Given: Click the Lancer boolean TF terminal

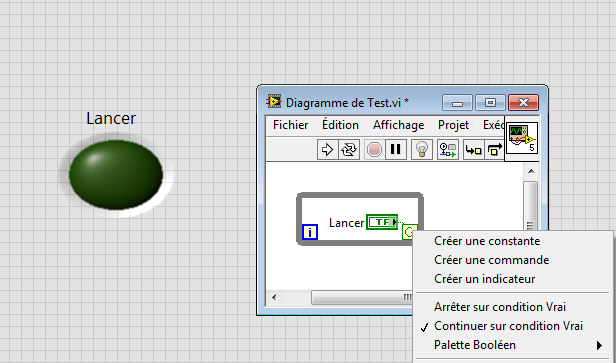Looking at the screenshot, I should pos(382,222).
